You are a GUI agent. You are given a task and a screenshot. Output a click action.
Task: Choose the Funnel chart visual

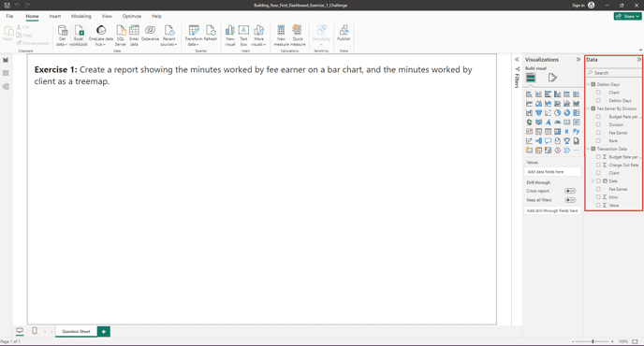click(x=538, y=113)
